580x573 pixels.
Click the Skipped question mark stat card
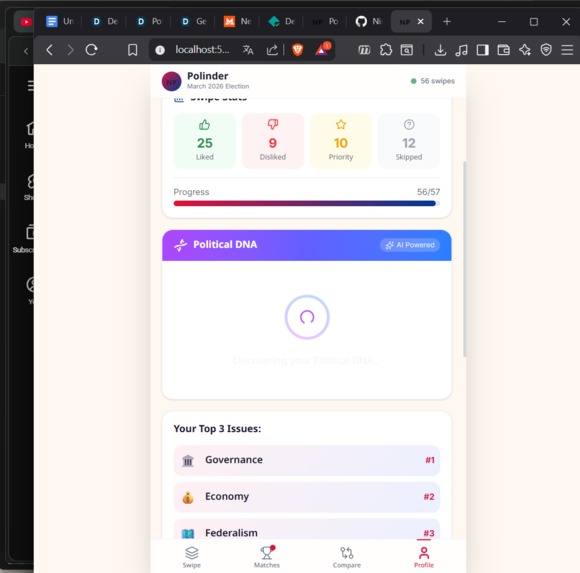[409, 141]
